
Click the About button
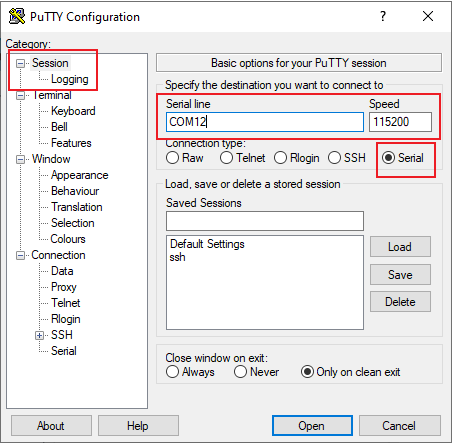[x=51, y=426]
